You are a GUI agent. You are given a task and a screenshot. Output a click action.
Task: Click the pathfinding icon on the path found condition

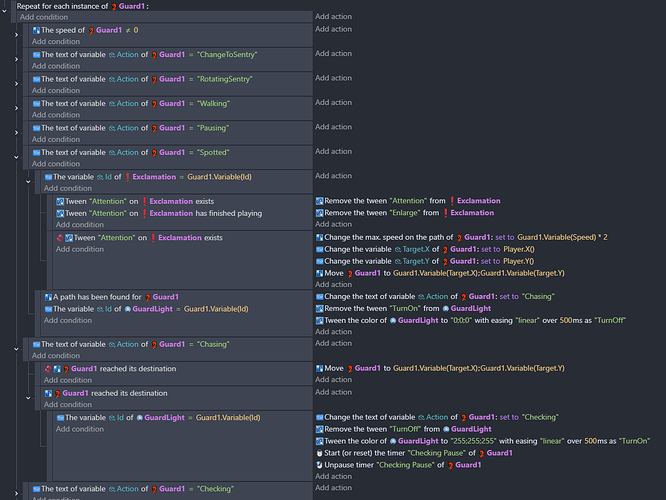[45, 297]
